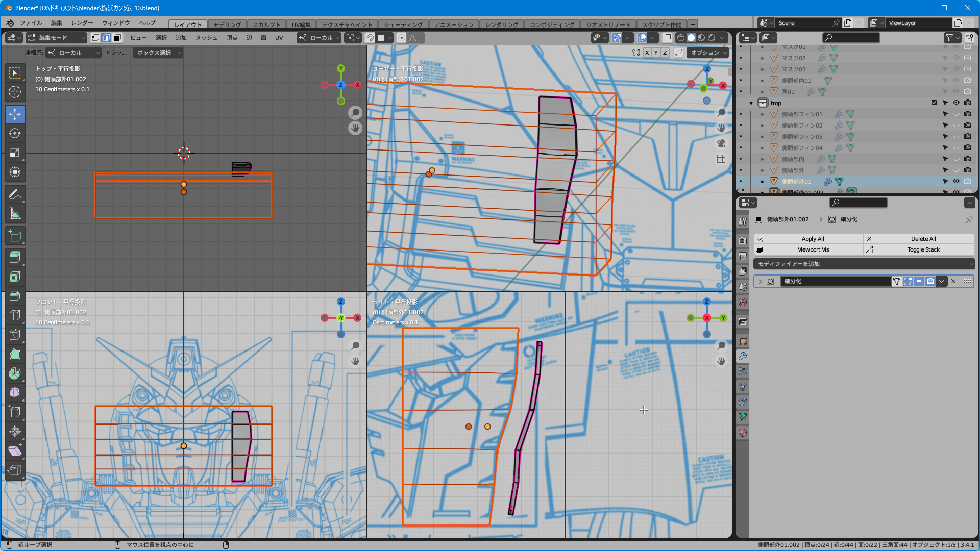
Task: Collapse the tmp collection tree
Action: [751, 103]
